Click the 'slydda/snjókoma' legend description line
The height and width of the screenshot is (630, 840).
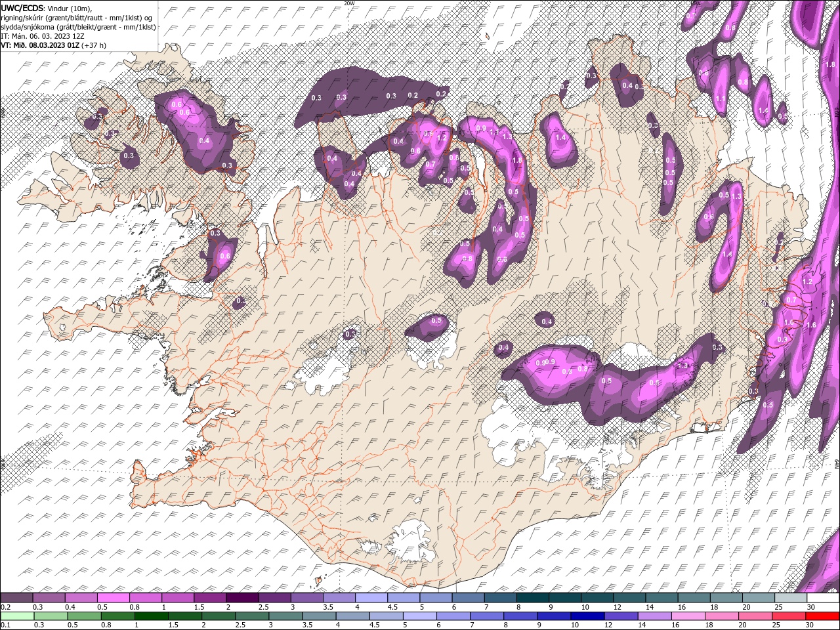79,27
